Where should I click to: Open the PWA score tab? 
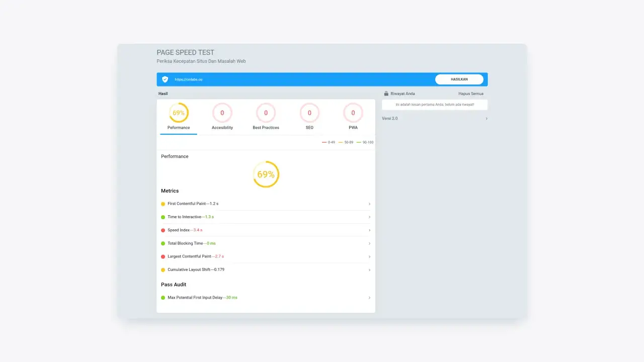click(x=353, y=113)
